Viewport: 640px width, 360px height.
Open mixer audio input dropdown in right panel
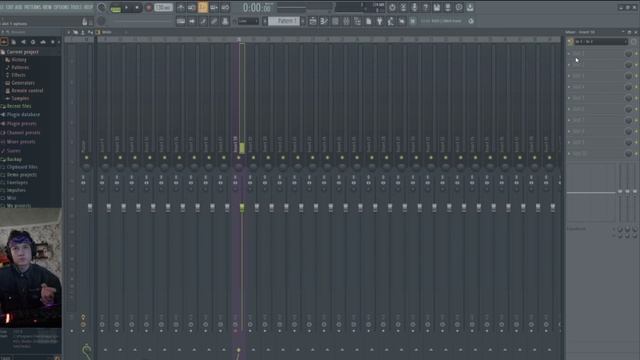tap(600, 42)
